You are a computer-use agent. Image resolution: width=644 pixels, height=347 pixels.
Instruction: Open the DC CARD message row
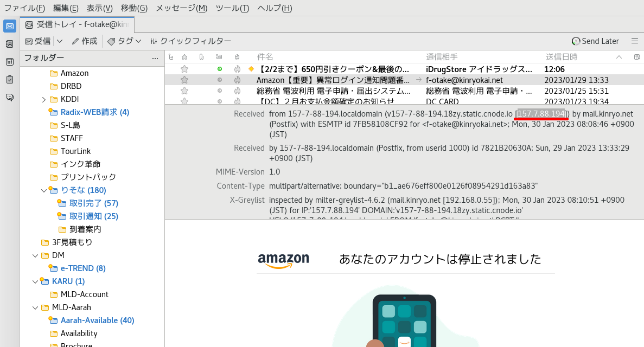(x=404, y=101)
